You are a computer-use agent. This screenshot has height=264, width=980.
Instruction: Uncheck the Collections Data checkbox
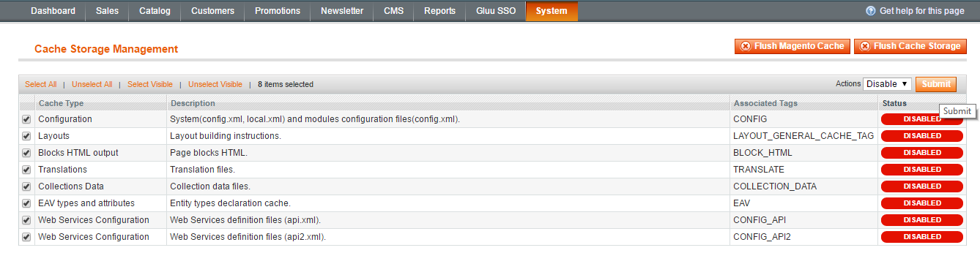[26, 186]
